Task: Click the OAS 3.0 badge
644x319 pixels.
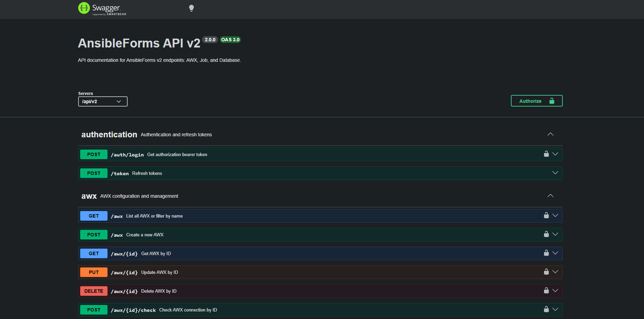Action: tap(230, 40)
